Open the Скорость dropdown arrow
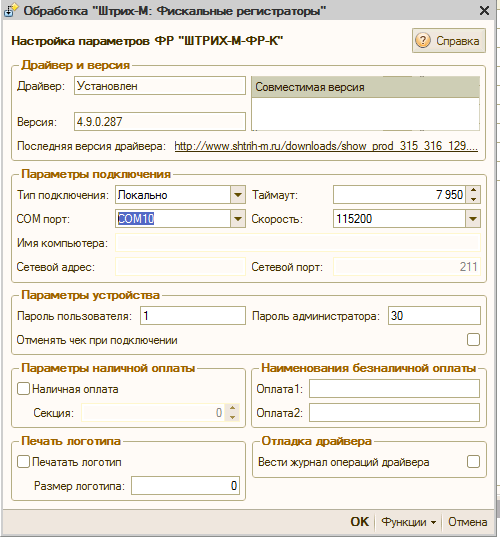 pyautogui.click(x=473, y=219)
